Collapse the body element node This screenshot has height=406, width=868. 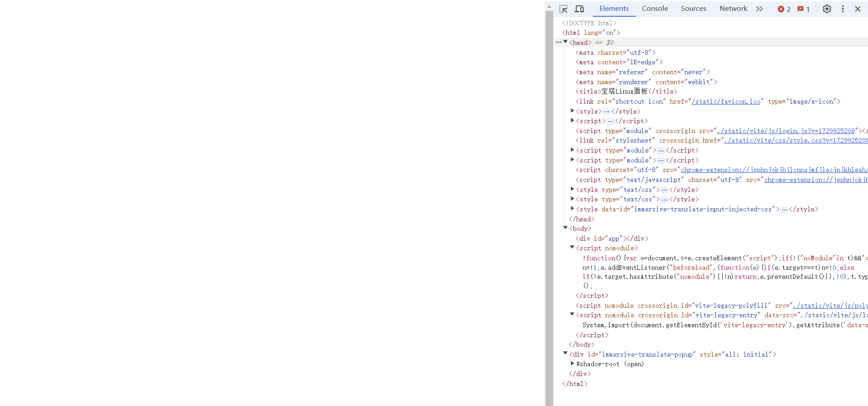[565, 228]
